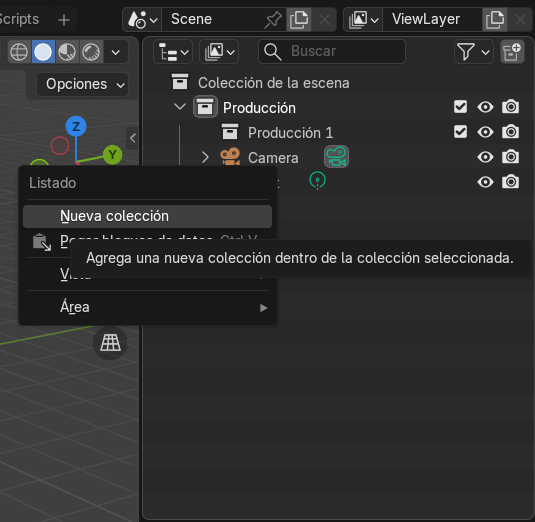Click the Producción 1 collection icon
Image resolution: width=535 pixels, height=522 pixels.
(x=230, y=132)
